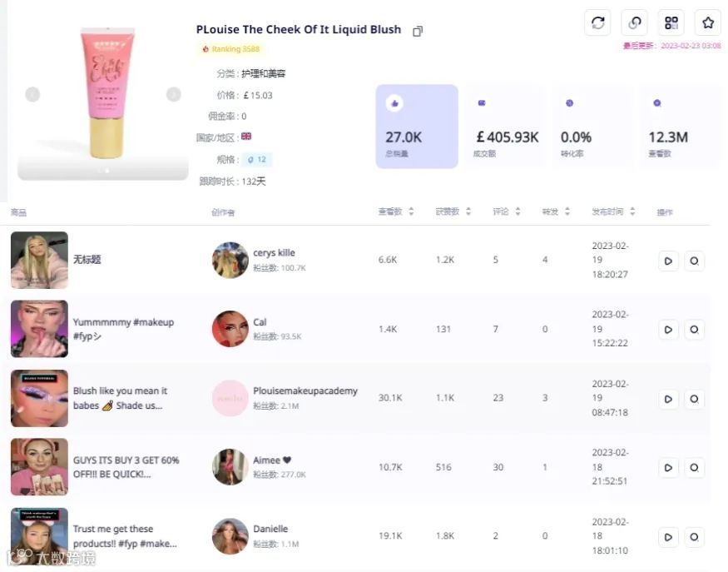This screenshot has height=572, width=728.
Task: Click the refresh icon at top right
Action: pyautogui.click(x=597, y=22)
